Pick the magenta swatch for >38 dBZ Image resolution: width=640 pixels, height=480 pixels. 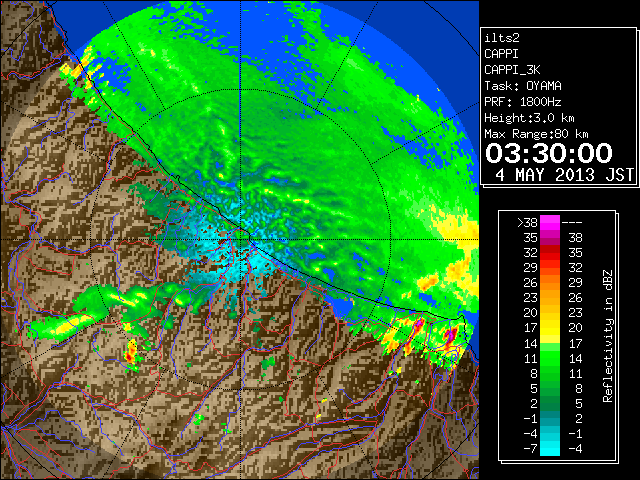(x=550, y=223)
